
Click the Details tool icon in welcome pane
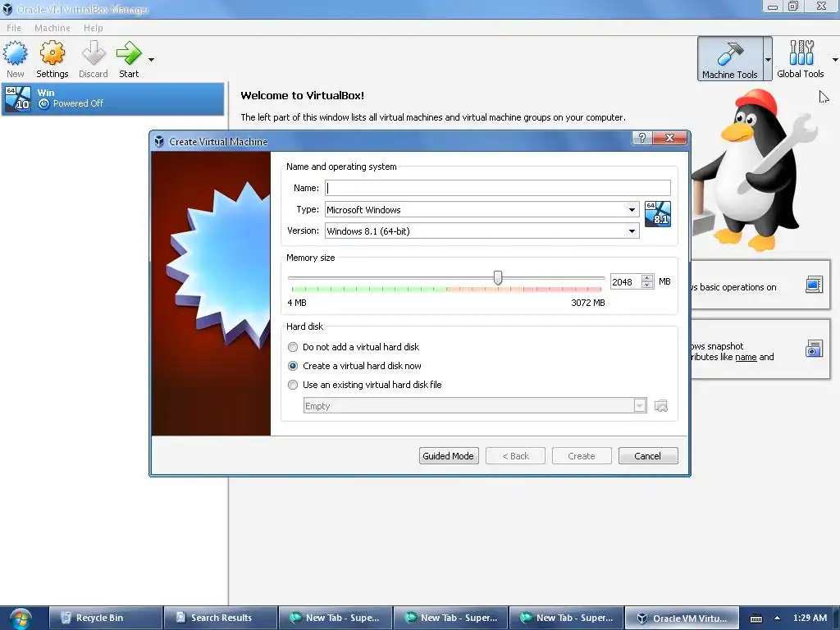[x=814, y=285]
